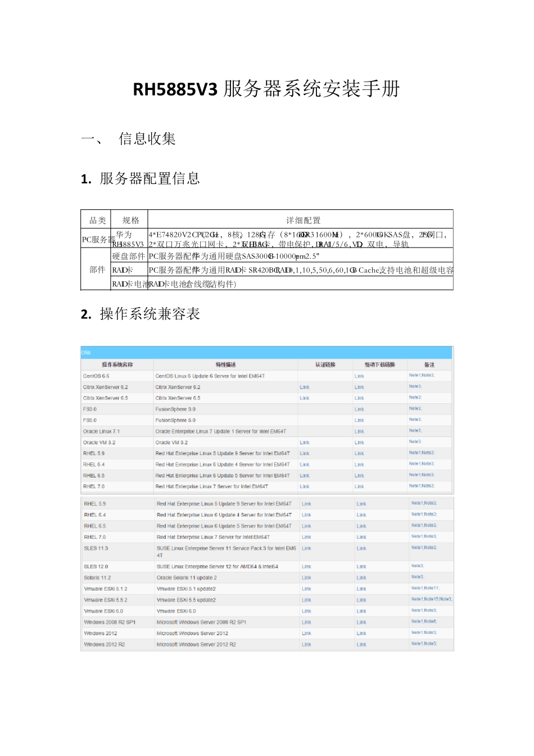The width and height of the screenshot is (534, 756).
Task: Click the Note1;Note15;Note3; remark for ESXi 5.5.2
Action: click(432, 599)
